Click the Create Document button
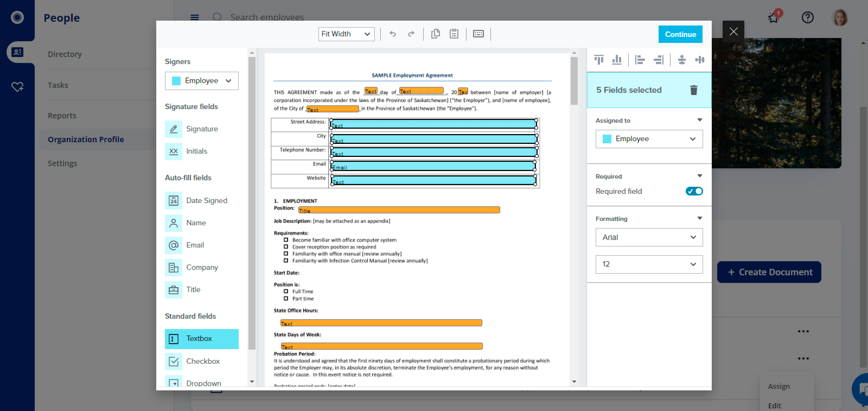 [769, 272]
